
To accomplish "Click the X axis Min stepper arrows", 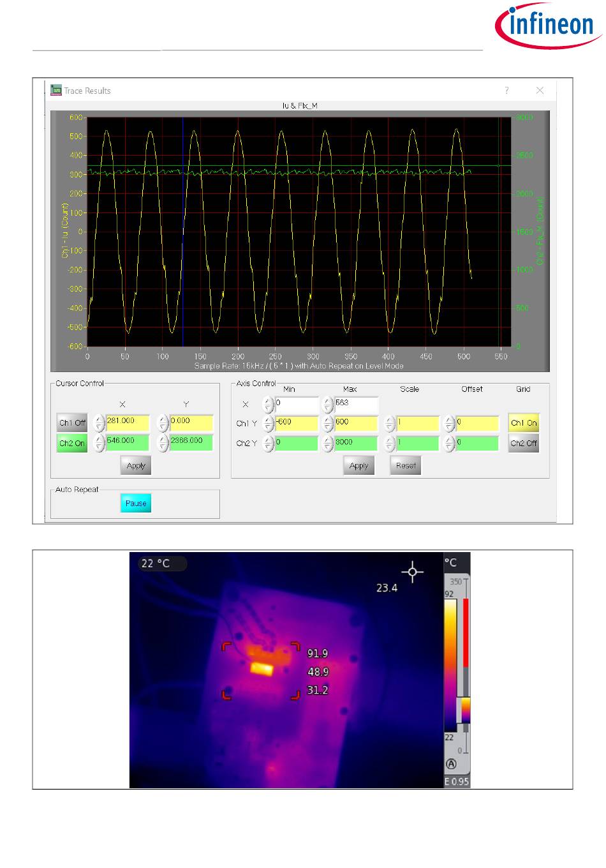I will (269, 405).
